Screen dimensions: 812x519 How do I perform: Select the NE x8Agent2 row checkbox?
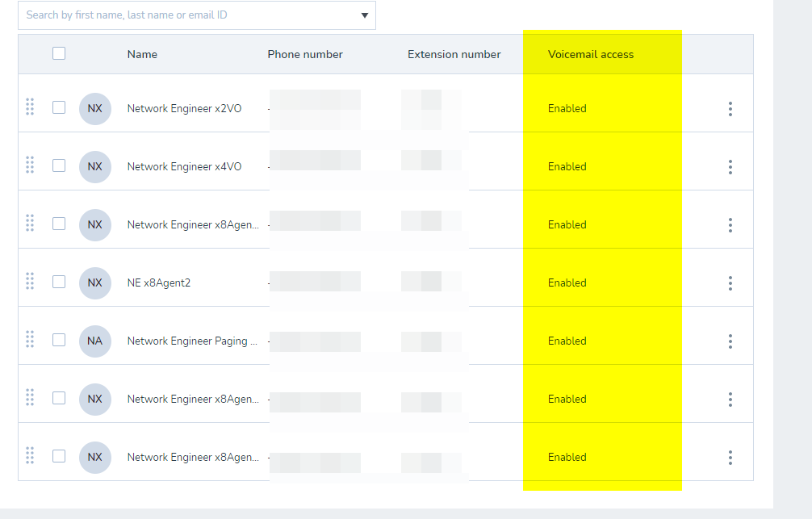point(59,282)
